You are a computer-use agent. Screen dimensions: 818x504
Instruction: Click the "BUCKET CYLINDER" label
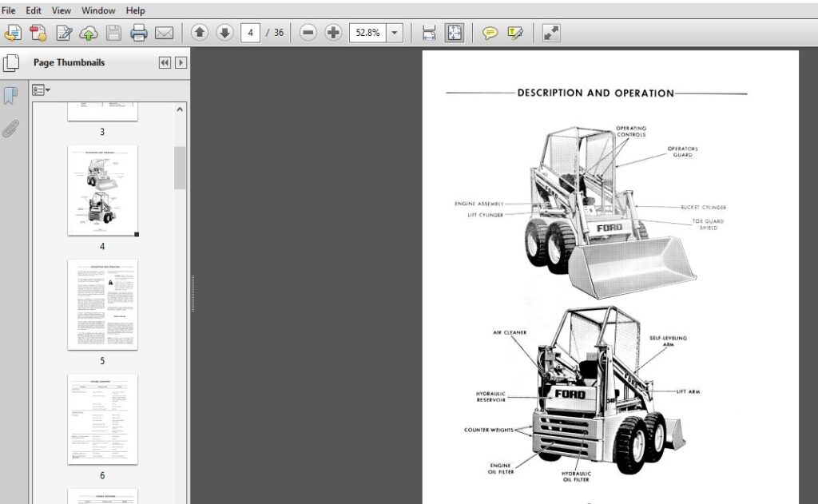click(x=703, y=208)
